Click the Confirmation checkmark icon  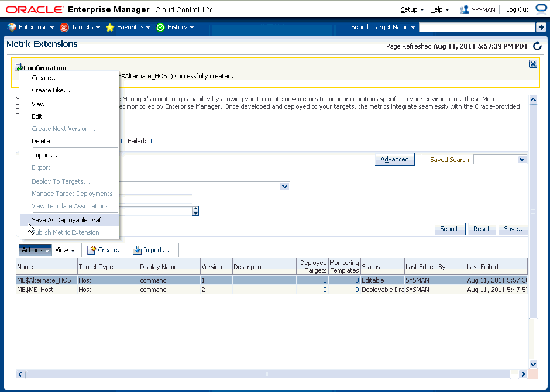pos(19,67)
